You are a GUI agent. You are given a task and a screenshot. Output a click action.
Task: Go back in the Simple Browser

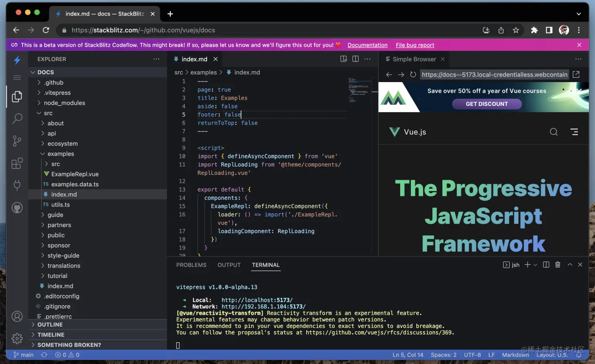[x=389, y=75]
